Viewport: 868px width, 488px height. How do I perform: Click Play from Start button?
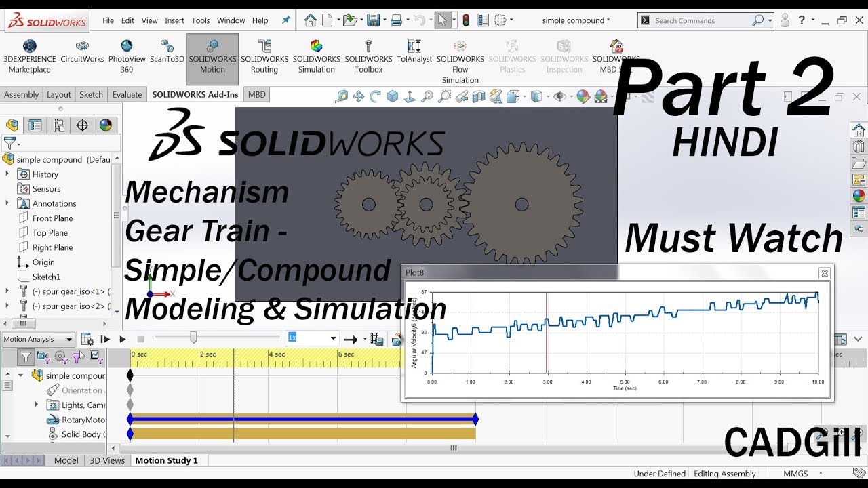(105, 339)
